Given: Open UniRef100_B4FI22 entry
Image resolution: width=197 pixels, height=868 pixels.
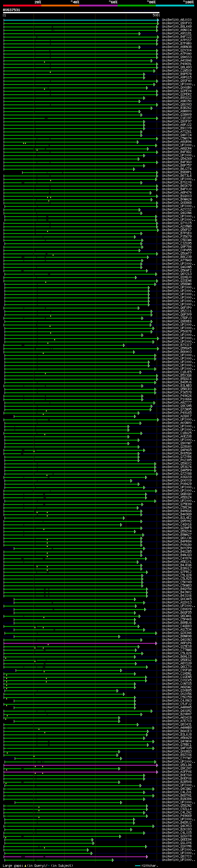Looking at the screenshot, I should click(177, 37).
